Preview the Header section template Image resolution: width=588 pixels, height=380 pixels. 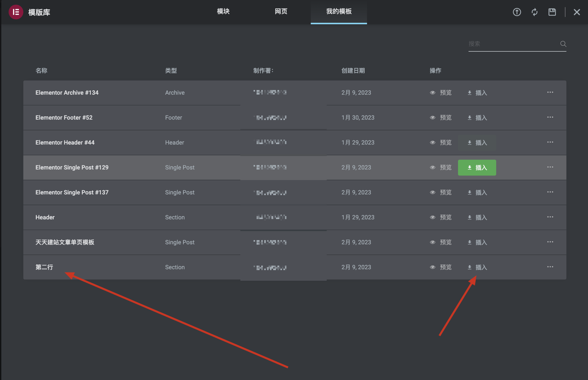441,217
